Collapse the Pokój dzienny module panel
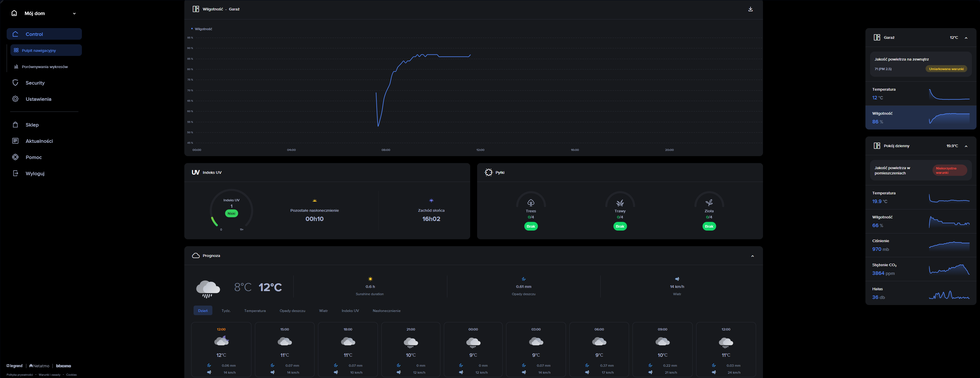This screenshot has height=378, width=980. coord(966,146)
